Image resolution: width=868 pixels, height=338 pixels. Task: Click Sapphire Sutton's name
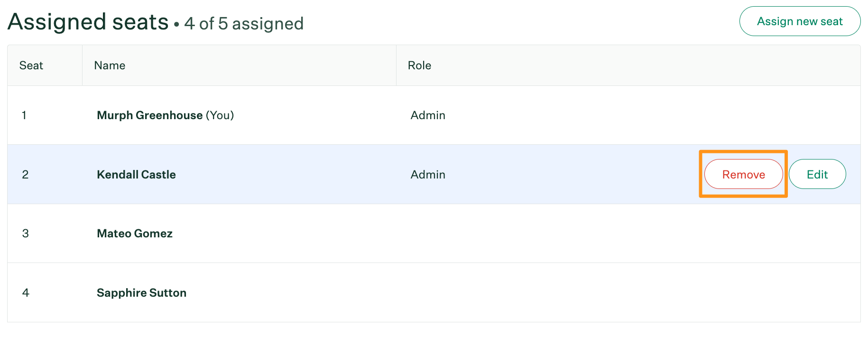pos(141,293)
